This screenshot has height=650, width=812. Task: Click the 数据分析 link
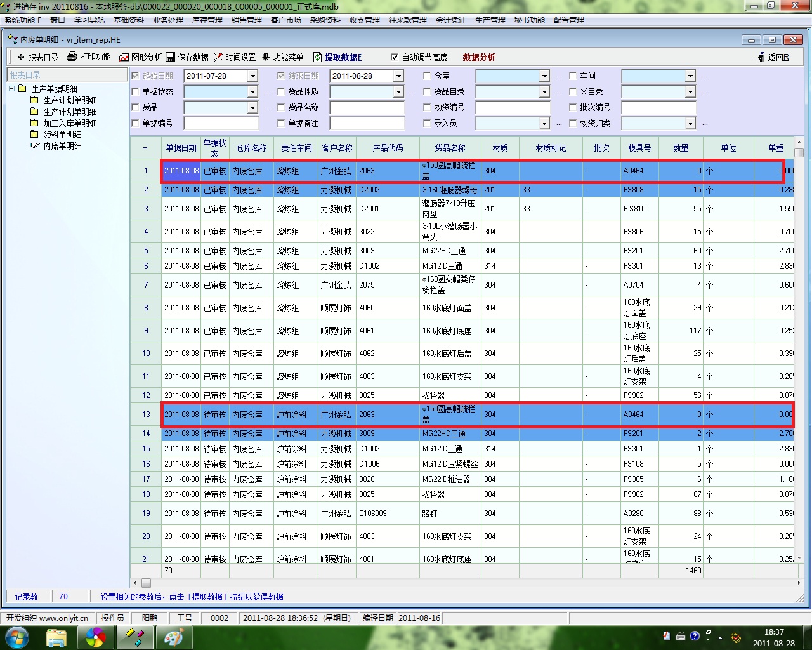pyautogui.click(x=479, y=57)
